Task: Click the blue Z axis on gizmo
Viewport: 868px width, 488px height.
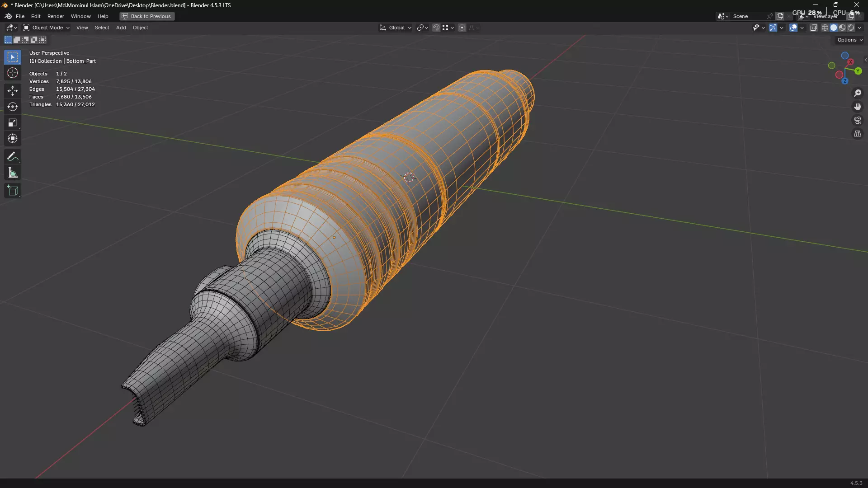Action: pyautogui.click(x=844, y=81)
